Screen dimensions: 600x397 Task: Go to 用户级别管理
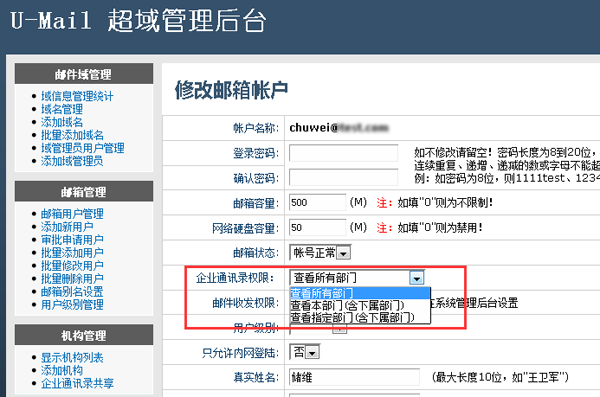pos(72,305)
